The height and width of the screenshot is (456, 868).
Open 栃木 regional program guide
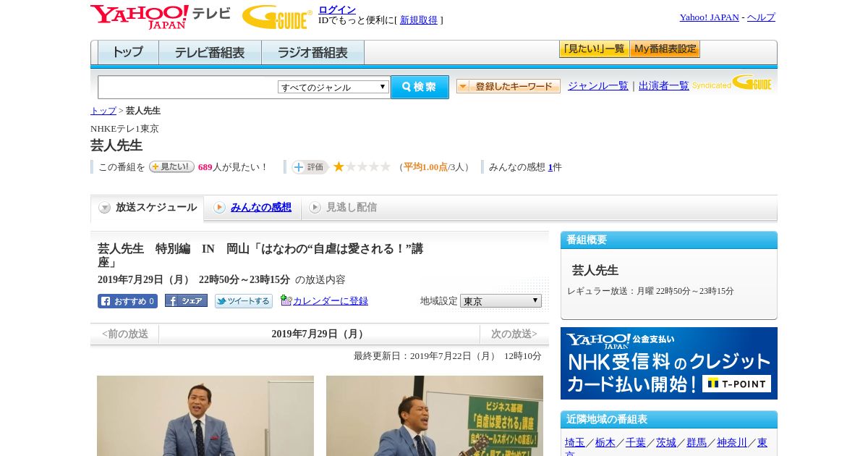coord(605,442)
